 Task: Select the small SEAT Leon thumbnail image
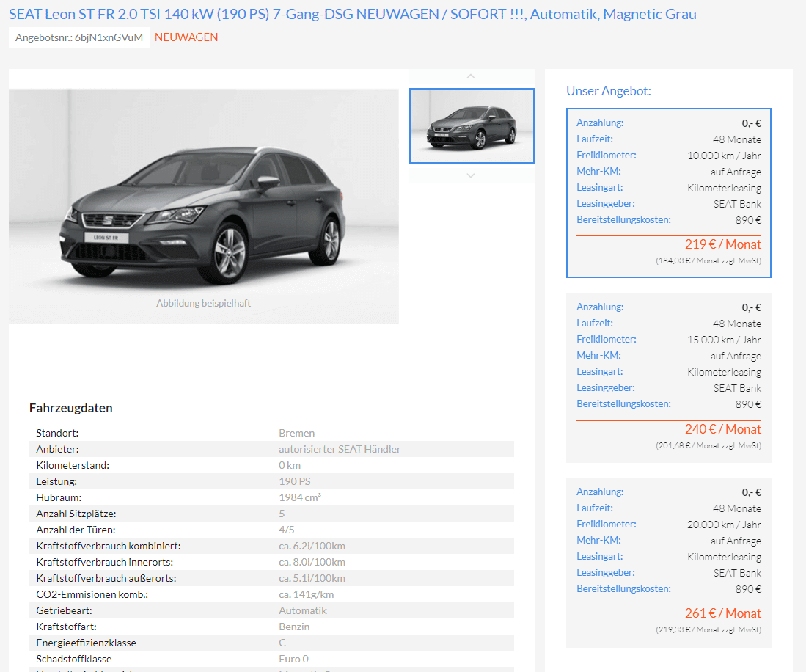tap(472, 126)
